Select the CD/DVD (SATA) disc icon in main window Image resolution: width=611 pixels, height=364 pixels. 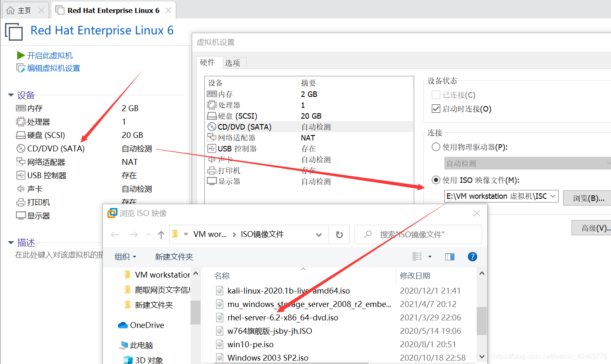[x=21, y=148]
